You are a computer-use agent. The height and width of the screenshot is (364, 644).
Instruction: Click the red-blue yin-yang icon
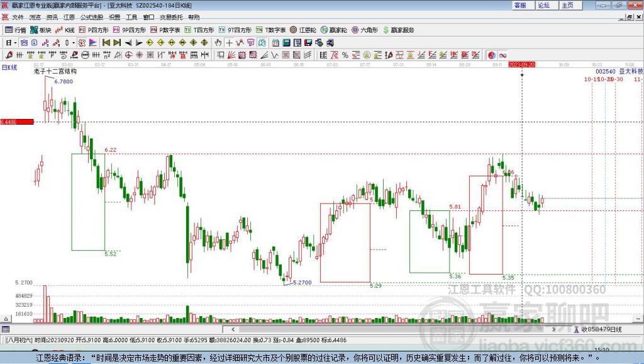(492, 55)
